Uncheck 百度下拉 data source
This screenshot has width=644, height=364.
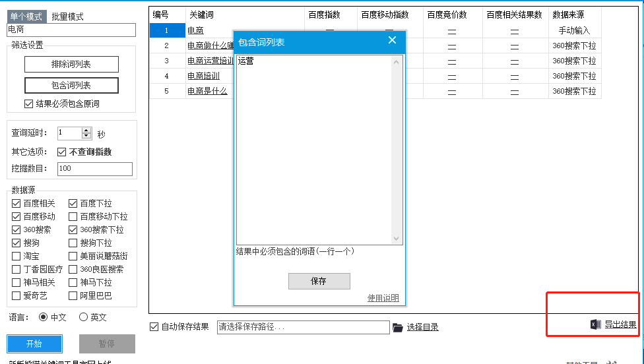tap(73, 204)
